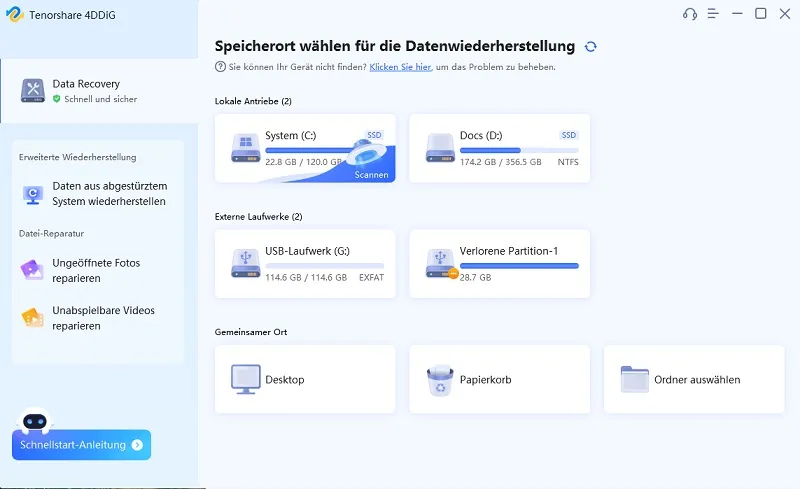Click the Docs (D:) storage usage bar
The image size is (800, 489).
(518, 150)
